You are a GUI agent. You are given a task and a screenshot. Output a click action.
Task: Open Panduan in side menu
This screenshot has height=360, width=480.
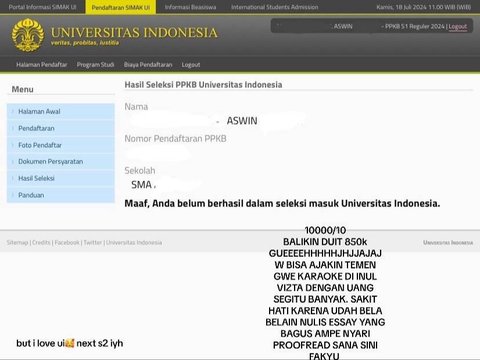(x=61, y=195)
